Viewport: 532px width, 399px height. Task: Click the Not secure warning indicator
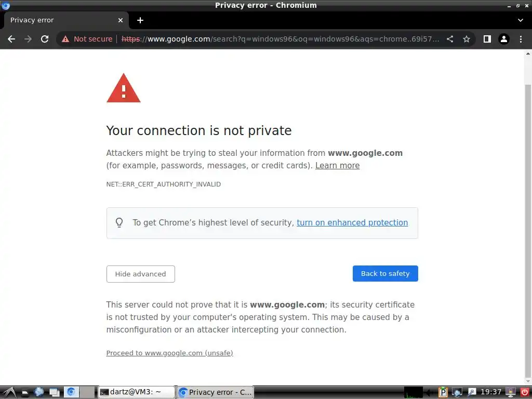[x=87, y=39]
